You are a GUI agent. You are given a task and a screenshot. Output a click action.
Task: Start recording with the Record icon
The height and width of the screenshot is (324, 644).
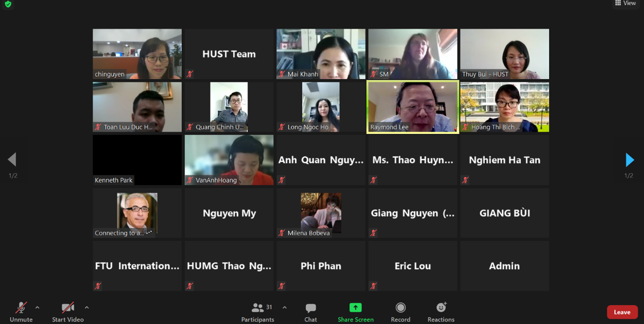click(x=400, y=307)
